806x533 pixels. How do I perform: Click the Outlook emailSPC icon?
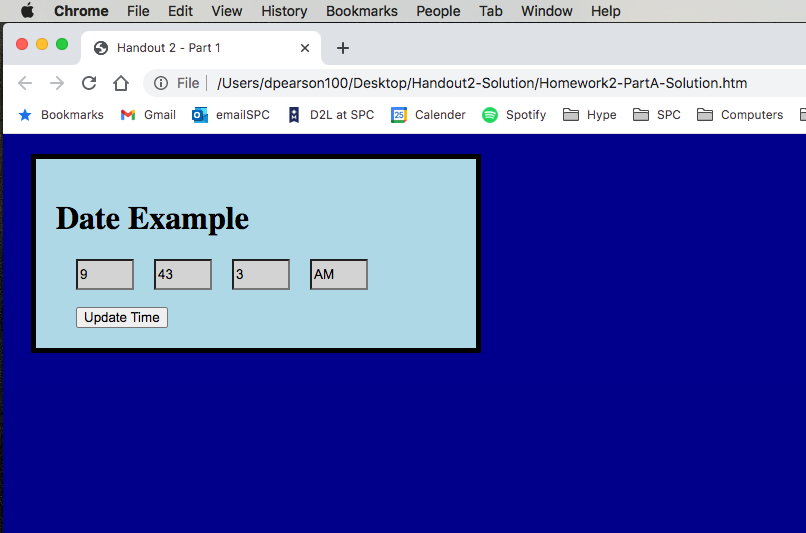point(199,115)
